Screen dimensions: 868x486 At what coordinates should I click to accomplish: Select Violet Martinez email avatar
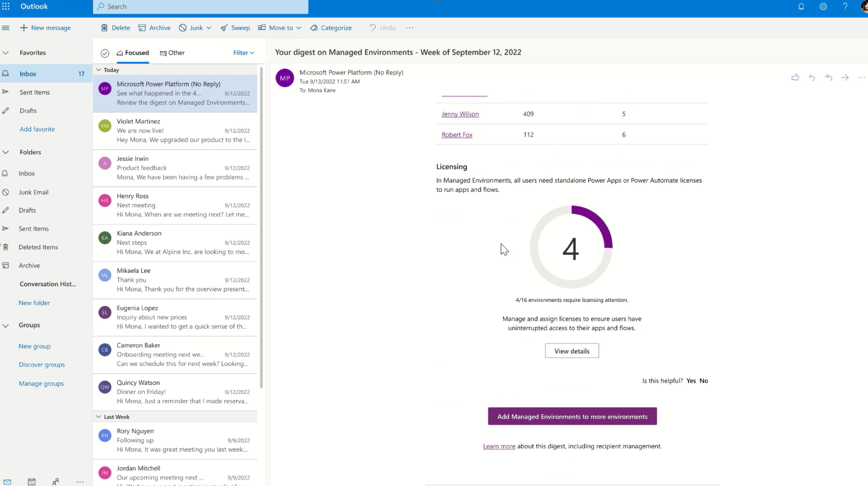105,126
